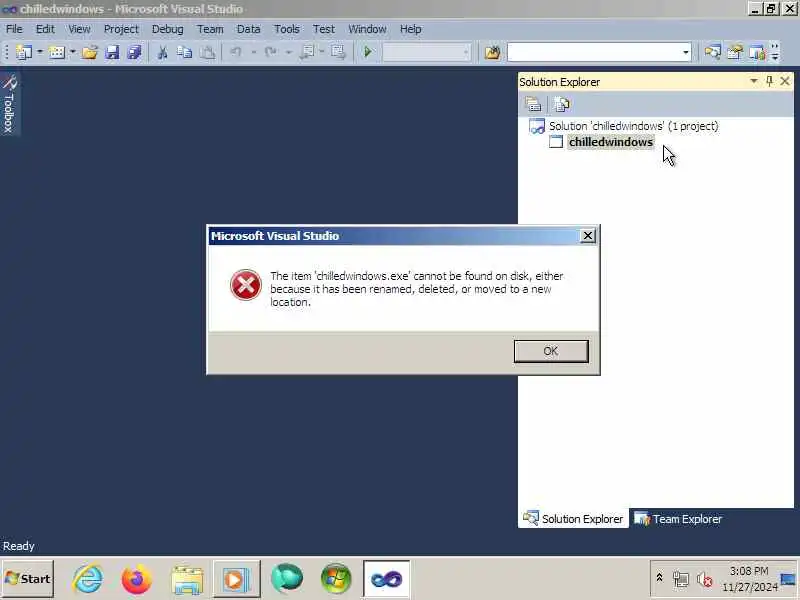Click OK in the error dialog
Viewport: 800px width, 600px height.
point(551,351)
